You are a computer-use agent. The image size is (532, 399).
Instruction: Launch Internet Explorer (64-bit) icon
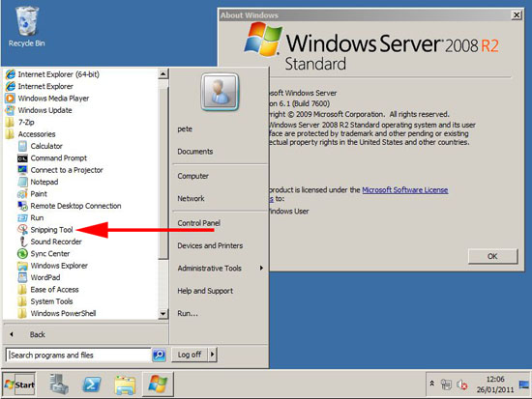11,74
